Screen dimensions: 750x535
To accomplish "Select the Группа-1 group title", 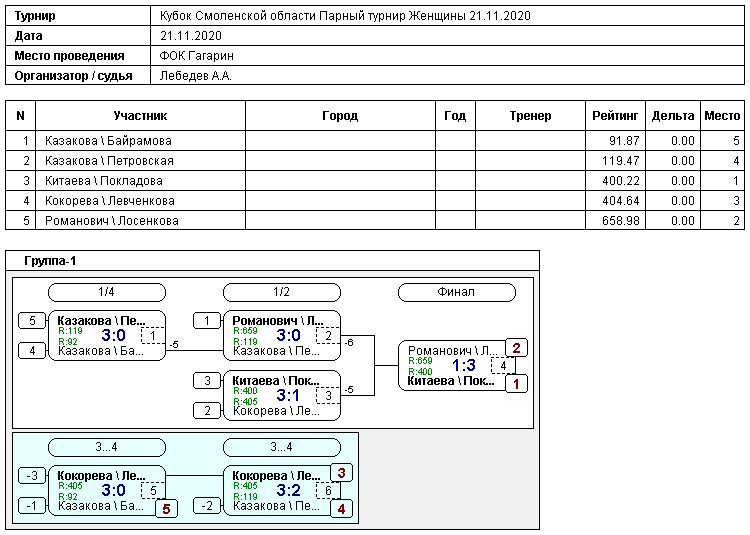I will point(50,261).
